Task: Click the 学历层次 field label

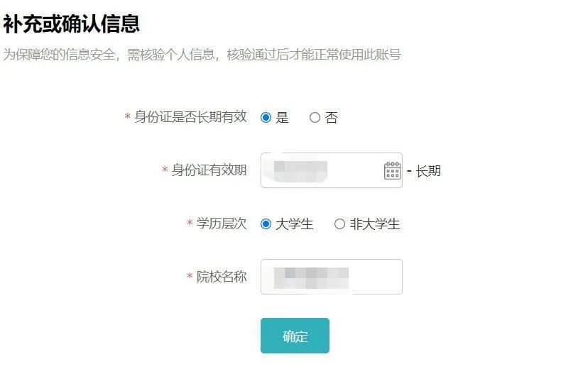Action: click(x=222, y=224)
